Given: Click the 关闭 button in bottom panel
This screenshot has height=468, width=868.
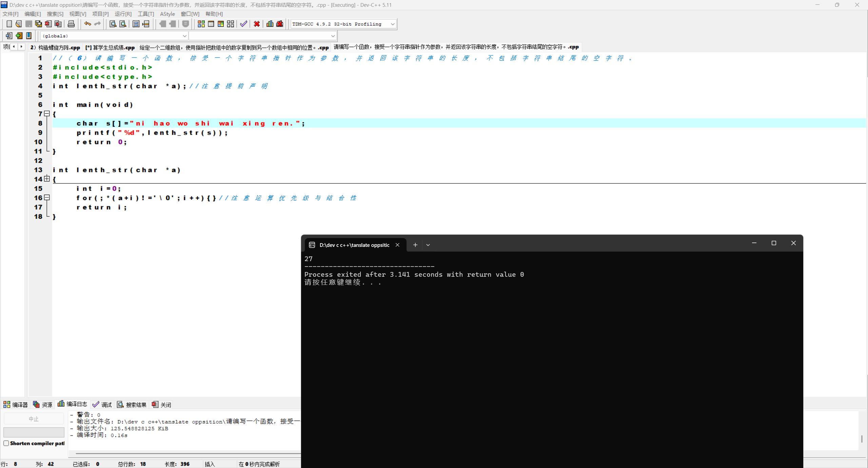Looking at the screenshot, I should pyautogui.click(x=162, y=405).
